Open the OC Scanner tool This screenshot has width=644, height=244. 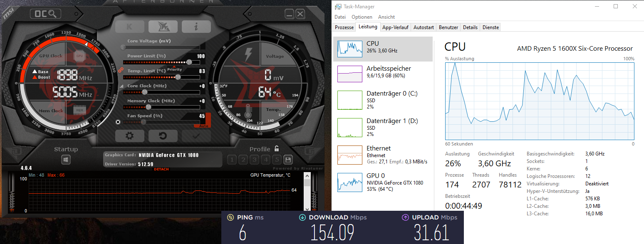click(x=45, y=14)
